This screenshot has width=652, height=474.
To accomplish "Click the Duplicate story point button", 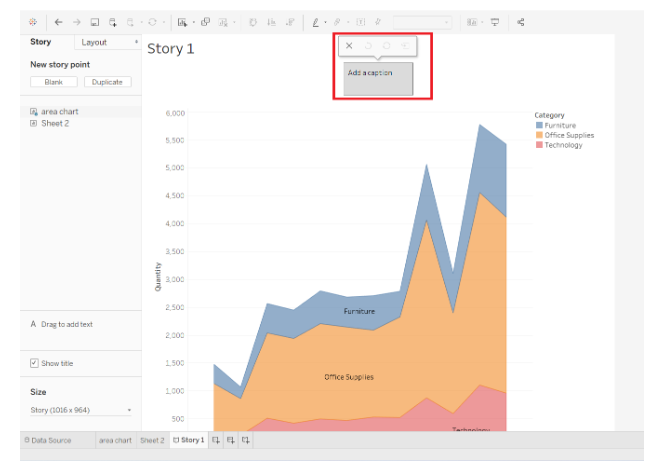I will tap(107, 82).
